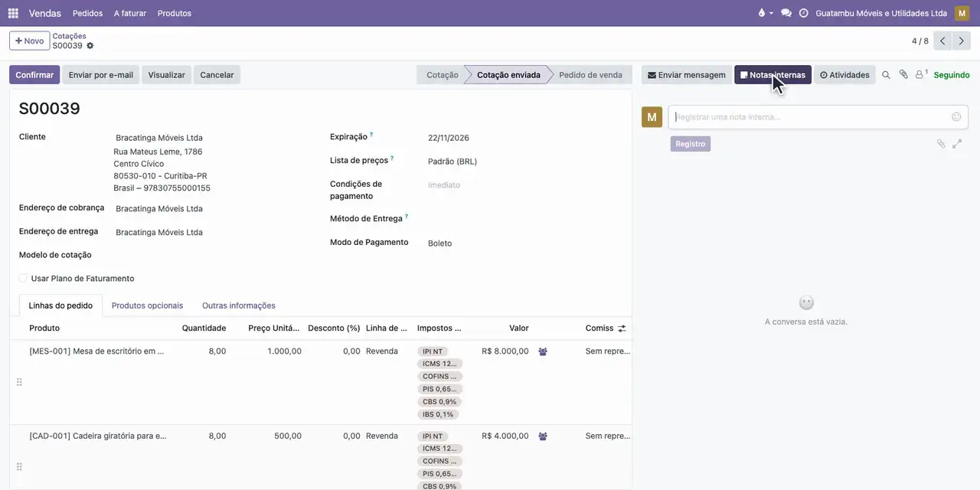
Task: Open the apps grid menu
Action: point(13,13)
